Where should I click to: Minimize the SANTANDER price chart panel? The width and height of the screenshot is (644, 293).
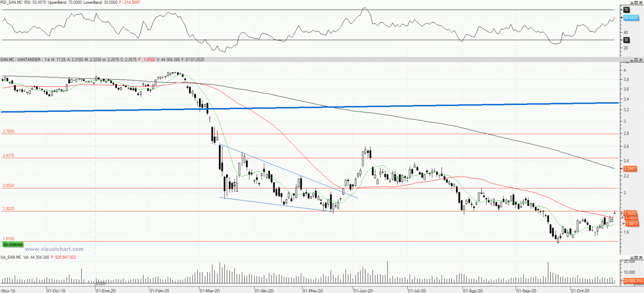[632, 60]
